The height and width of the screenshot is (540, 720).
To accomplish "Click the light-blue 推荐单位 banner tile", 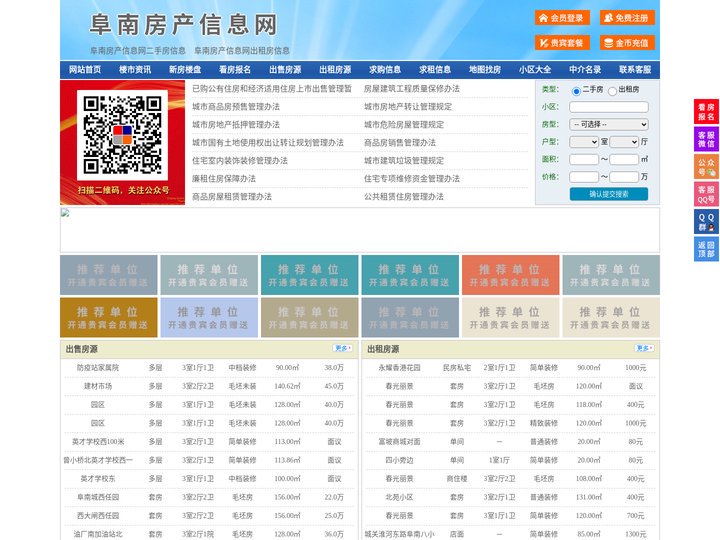I will pos(209,318).
